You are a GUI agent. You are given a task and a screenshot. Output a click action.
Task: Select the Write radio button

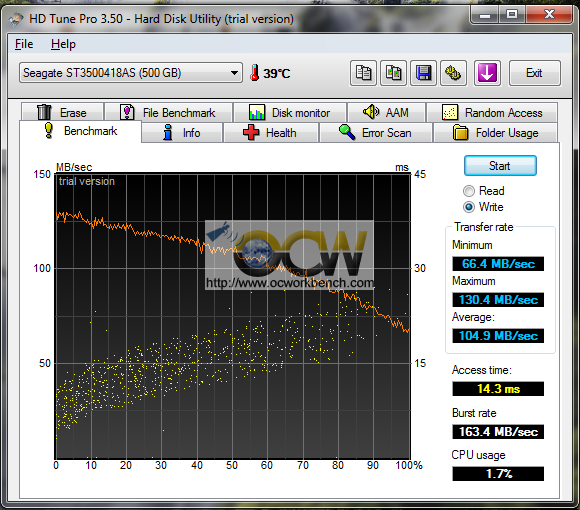(469, 207)
